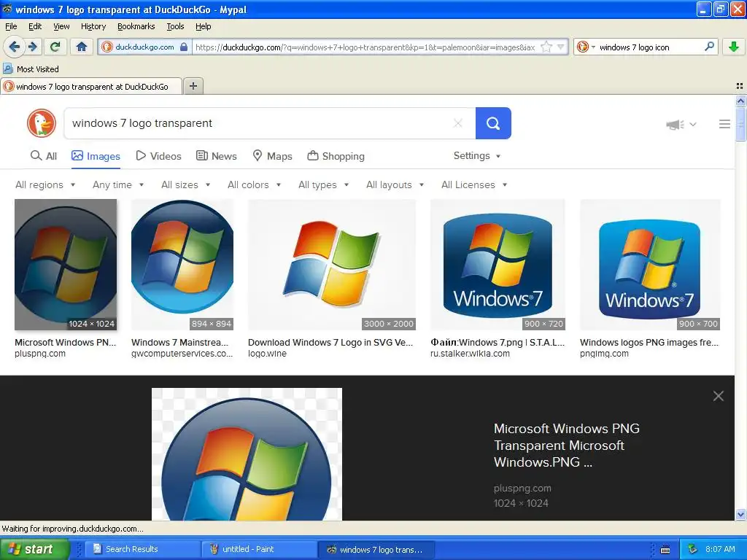The height and width of the screenshot is (560, 747).
Task: Open 'Windows 7 Mainstrea...' result title
Action: [180, 343]
